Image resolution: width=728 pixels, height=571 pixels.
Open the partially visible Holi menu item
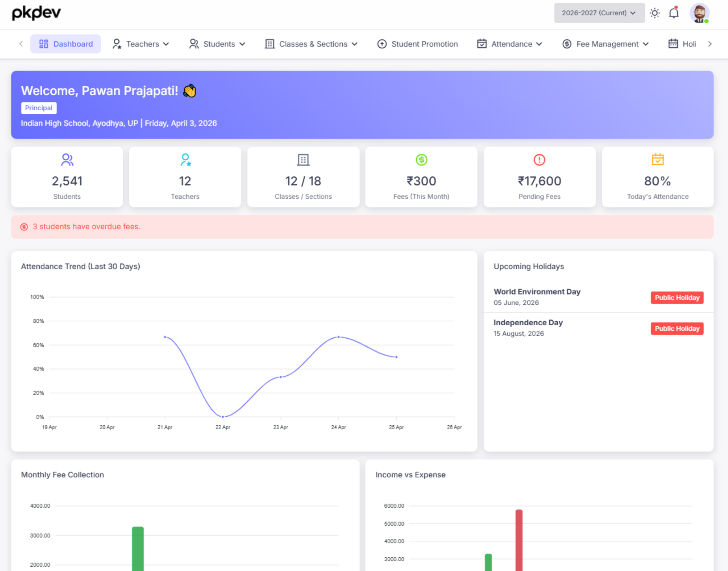pos(683,44)
